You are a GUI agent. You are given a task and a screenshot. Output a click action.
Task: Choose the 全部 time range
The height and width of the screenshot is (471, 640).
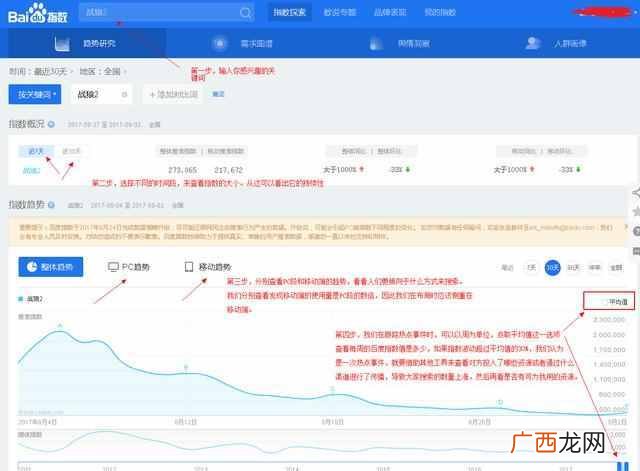(x=616, y=268)
